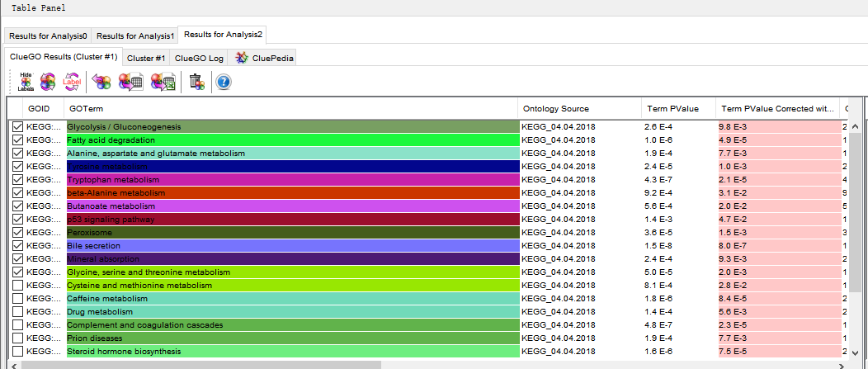Switch to Results for Analysis0 tab
The image size is (868, 369).
coord(48,36)
